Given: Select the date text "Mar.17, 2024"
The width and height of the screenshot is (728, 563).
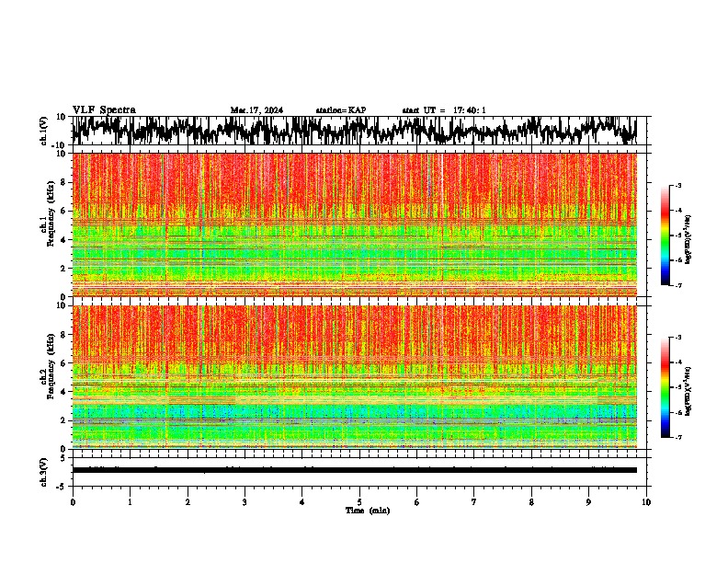Looking at the screenshot, I should 256,110.
